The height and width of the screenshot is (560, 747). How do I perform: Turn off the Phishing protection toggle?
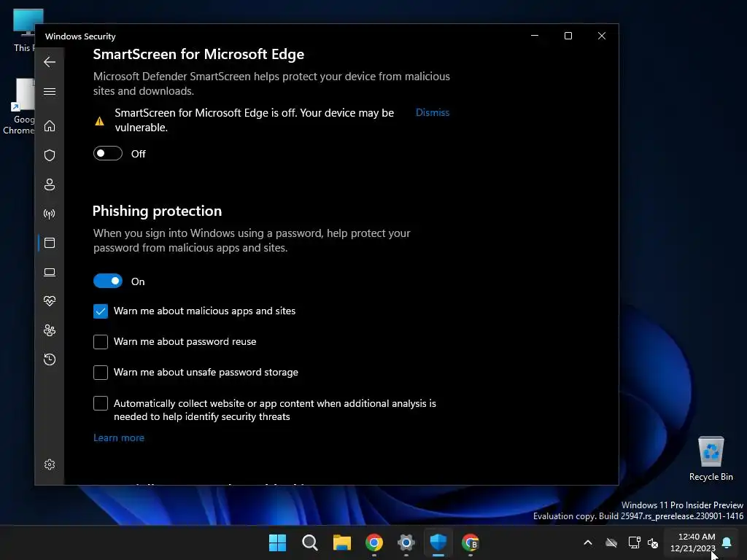pyautogui.click(x=108, y=281)
